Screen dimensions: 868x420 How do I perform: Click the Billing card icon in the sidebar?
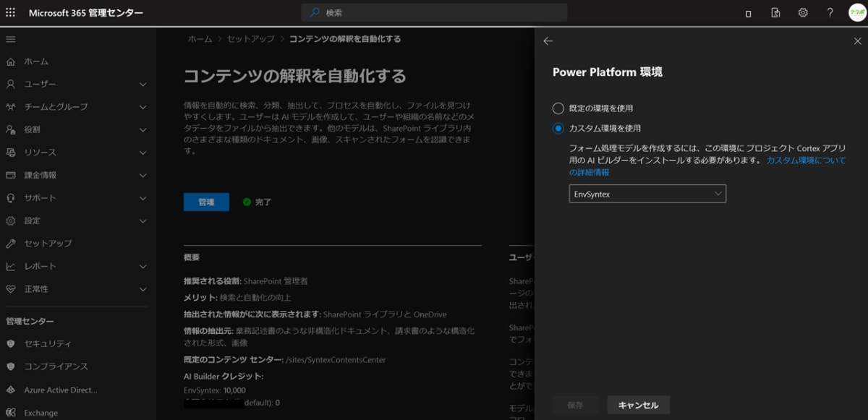tap(10, 175)
